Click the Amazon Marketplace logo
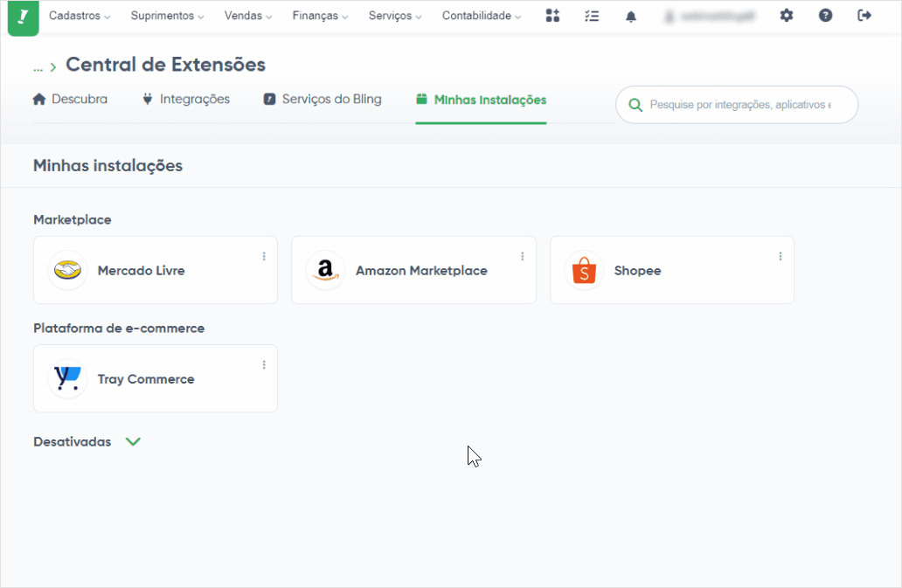The image size is (902, 588). pyautogui.click(x=326, y=270)
